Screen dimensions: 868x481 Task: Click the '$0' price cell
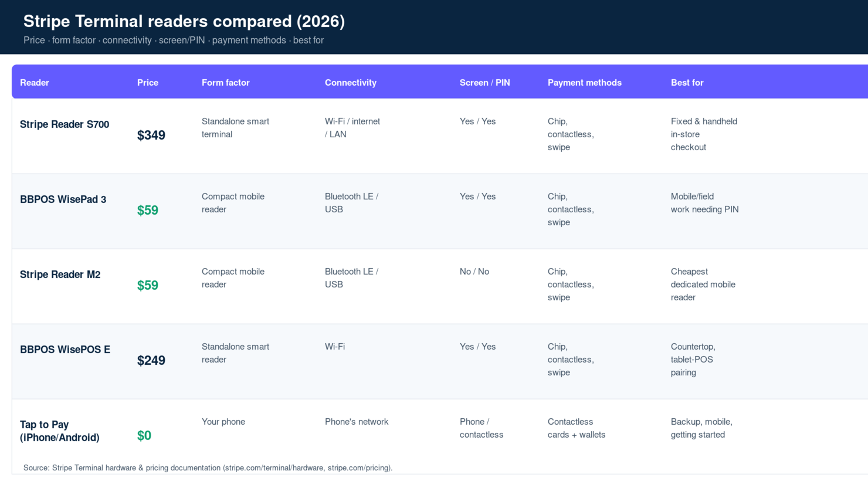click(144, 435)
